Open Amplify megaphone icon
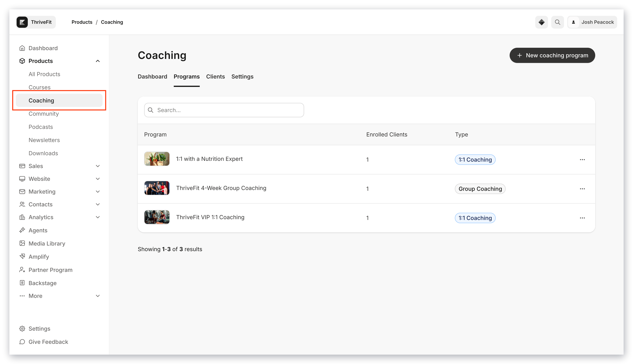 22,257
